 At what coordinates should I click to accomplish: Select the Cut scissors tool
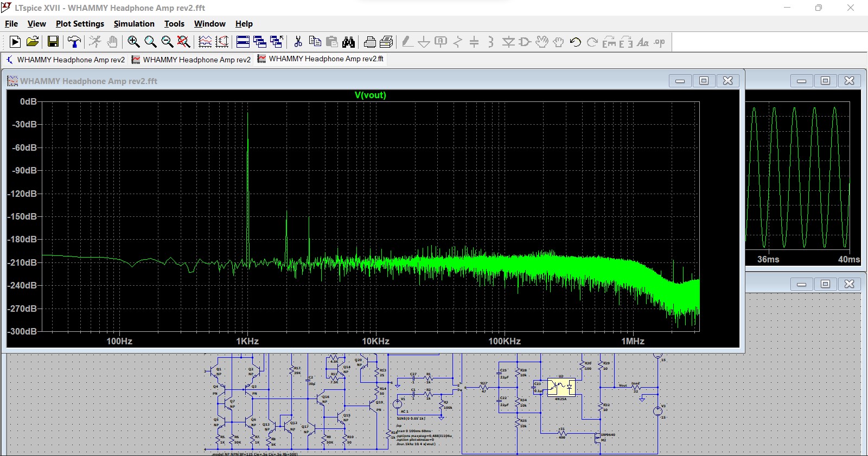pos(298,42)
